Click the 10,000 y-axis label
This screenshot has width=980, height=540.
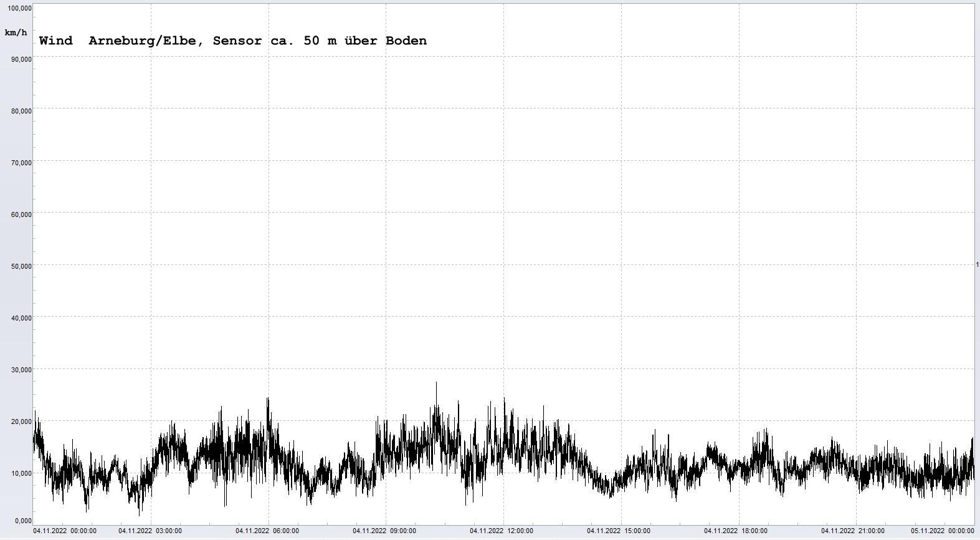(21, 473)
